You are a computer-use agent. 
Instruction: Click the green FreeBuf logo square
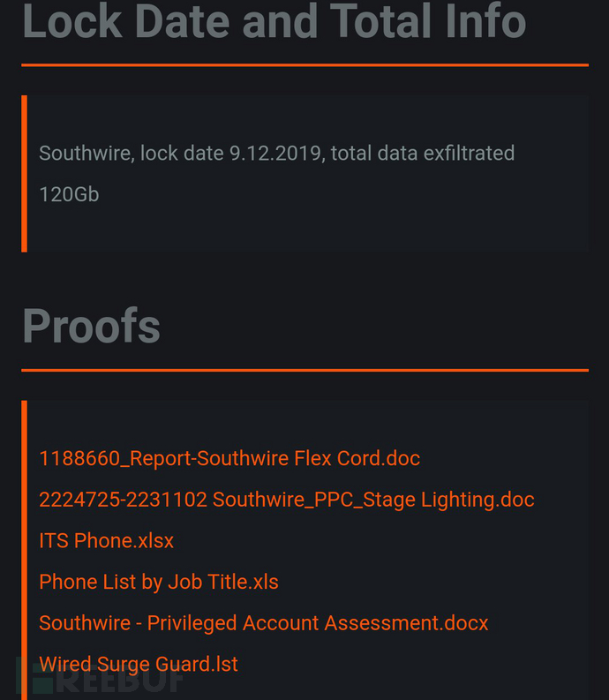[34, 677]
